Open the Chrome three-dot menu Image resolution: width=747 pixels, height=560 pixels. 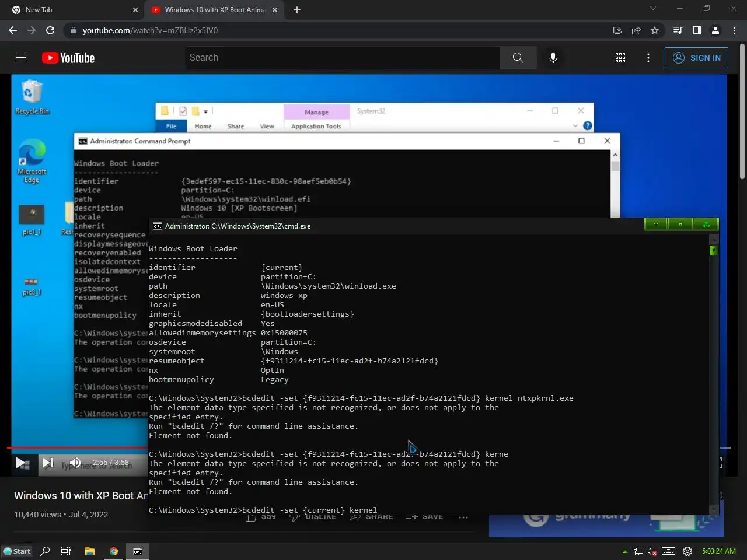click(734, 30)
